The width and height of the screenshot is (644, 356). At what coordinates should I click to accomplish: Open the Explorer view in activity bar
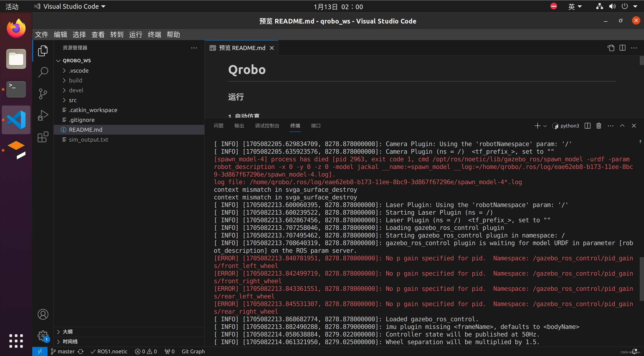point(43,51)
